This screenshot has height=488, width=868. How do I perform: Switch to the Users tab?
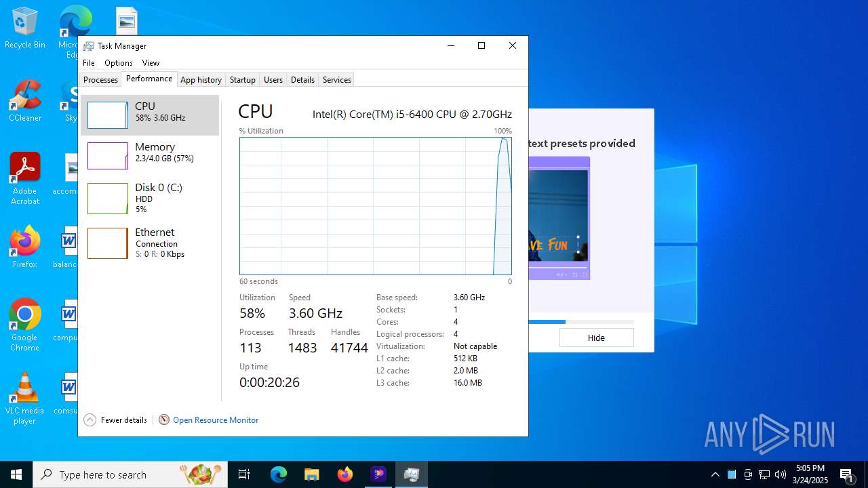pyautogui.click(x=273, y=80)
